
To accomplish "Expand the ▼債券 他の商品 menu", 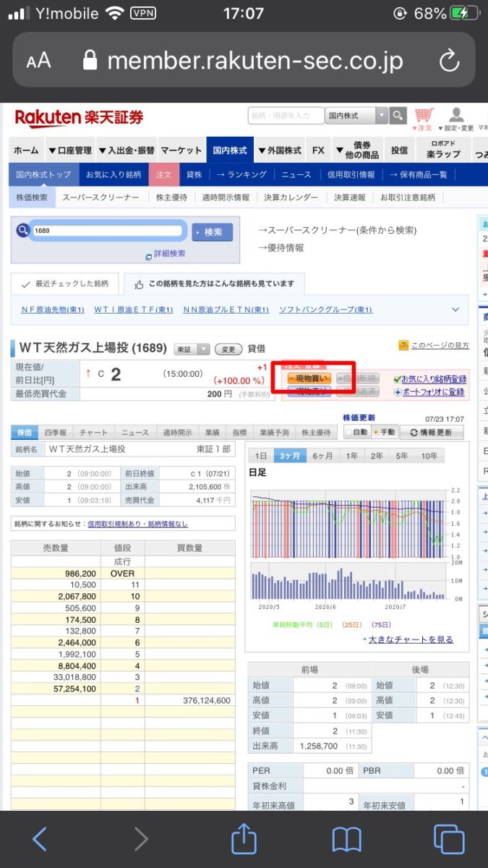I will point(357,150).
